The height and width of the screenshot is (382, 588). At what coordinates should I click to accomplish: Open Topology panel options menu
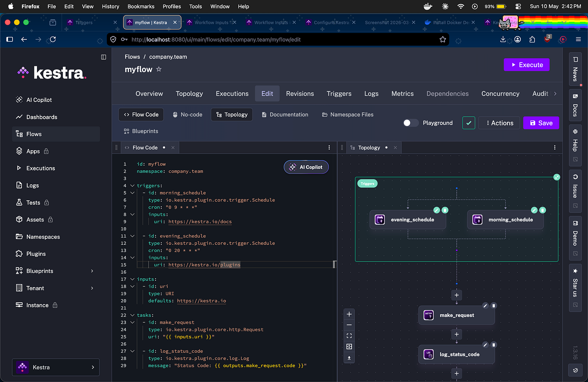[x=555, y=147]
